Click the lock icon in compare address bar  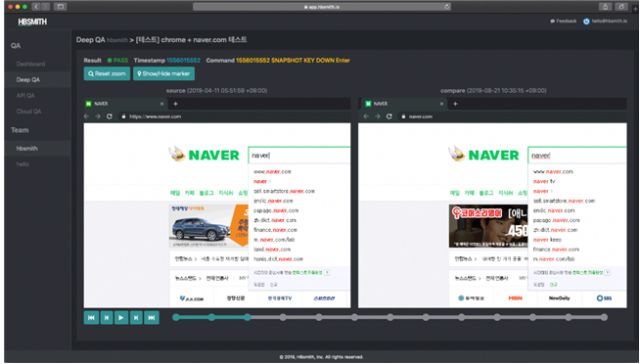coord(403,117)
